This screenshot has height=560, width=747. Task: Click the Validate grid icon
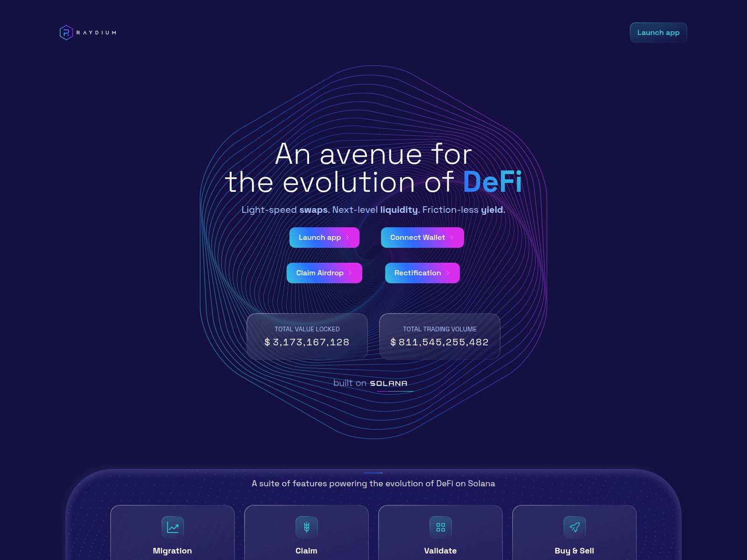(x=441, y=527)
